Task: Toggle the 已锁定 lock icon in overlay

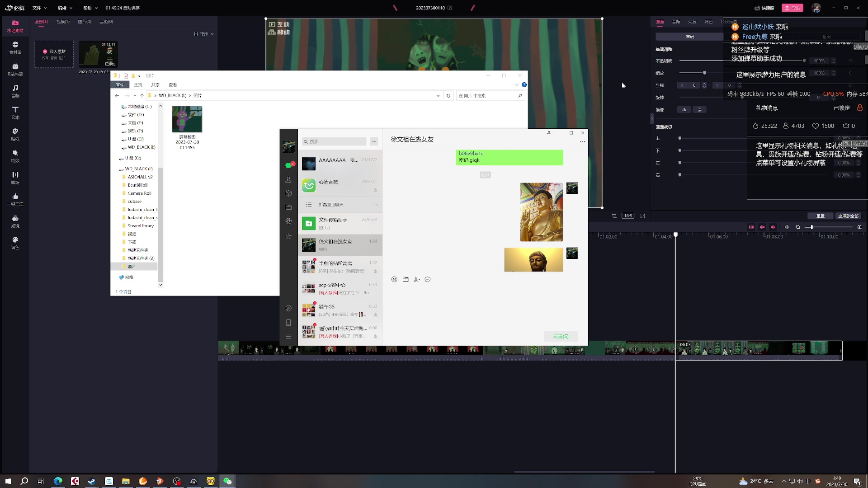Action: 860,108
